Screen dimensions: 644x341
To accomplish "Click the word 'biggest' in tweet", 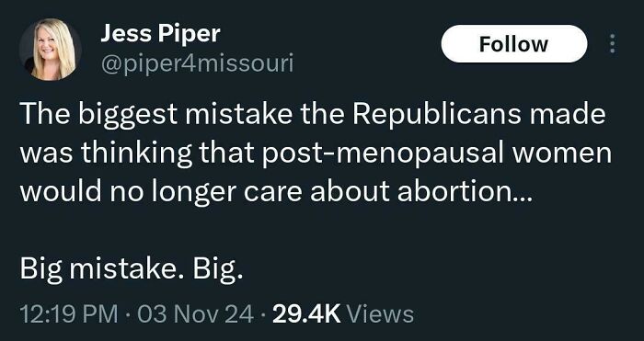I will pyautogui.click(x=128, y=116).
